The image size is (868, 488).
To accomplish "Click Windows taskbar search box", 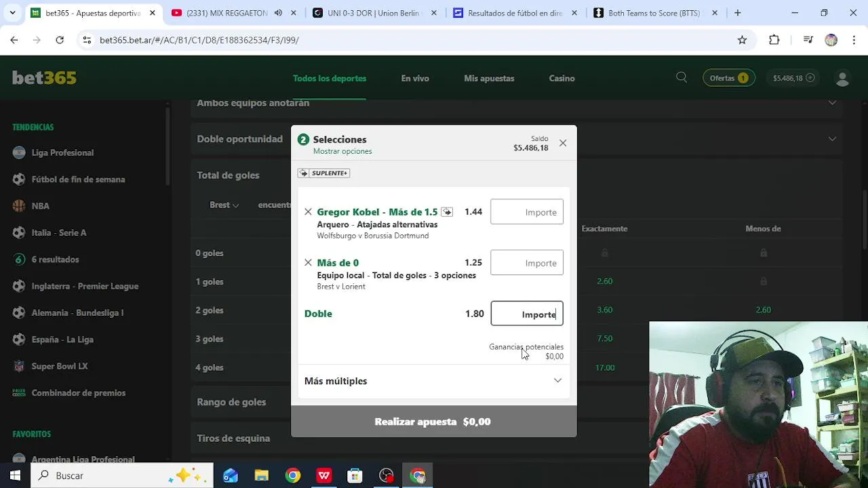I will (x=122, y=475).
